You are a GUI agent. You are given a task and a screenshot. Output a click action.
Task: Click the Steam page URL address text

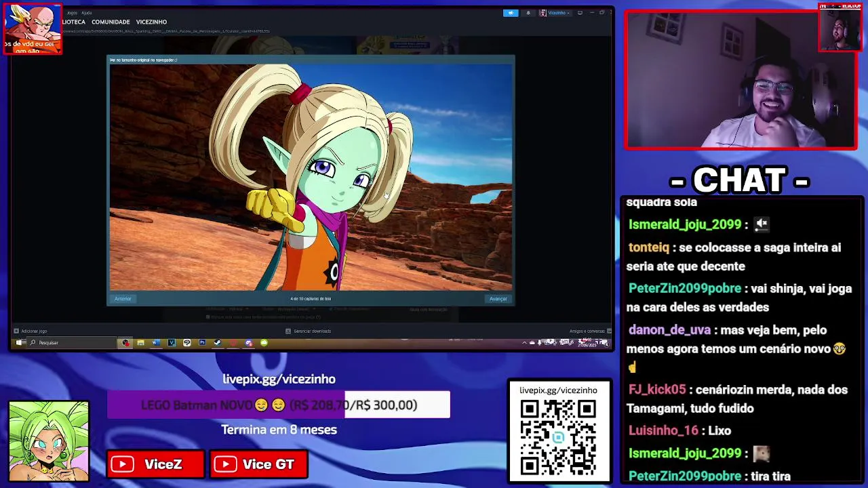(x=166, y=31)
